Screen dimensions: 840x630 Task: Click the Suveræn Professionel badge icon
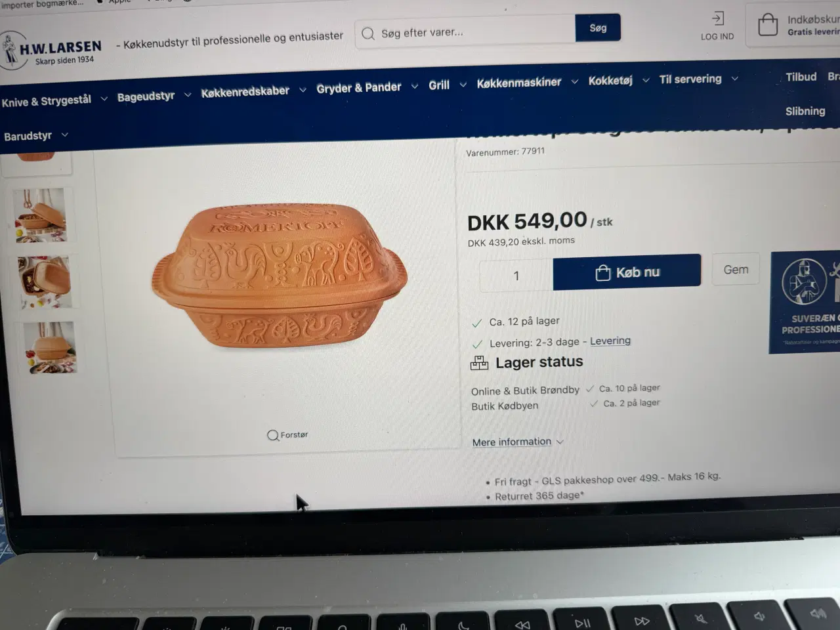pyautogui.click(x=804, y=282)
